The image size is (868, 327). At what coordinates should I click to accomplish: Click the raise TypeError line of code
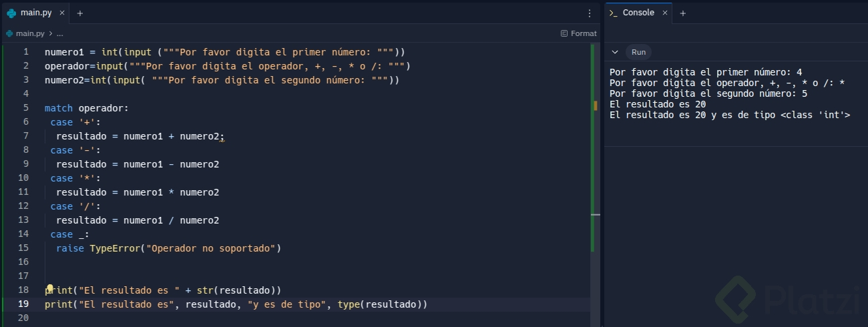click(169, 248)
